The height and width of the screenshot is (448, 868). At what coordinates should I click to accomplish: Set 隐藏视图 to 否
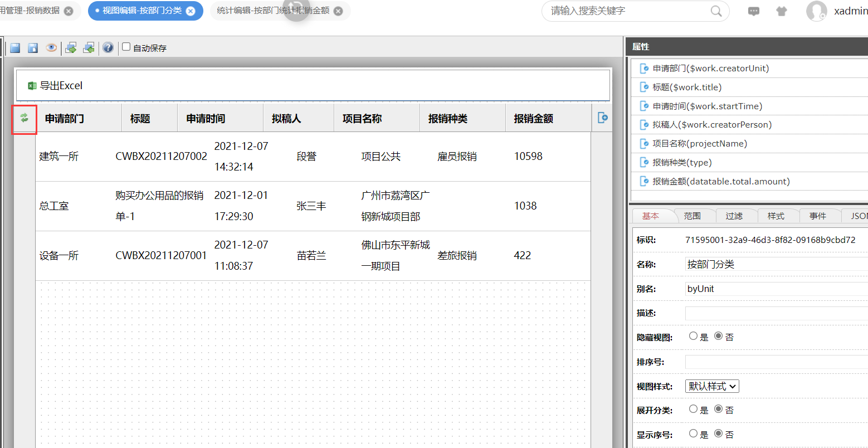[x=718, y=336]
